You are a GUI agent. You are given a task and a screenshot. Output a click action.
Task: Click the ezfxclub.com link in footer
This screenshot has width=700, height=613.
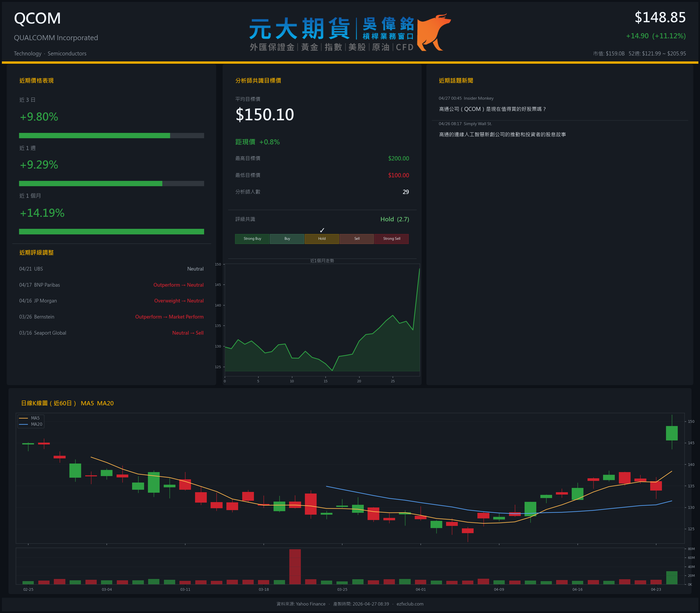410,604
